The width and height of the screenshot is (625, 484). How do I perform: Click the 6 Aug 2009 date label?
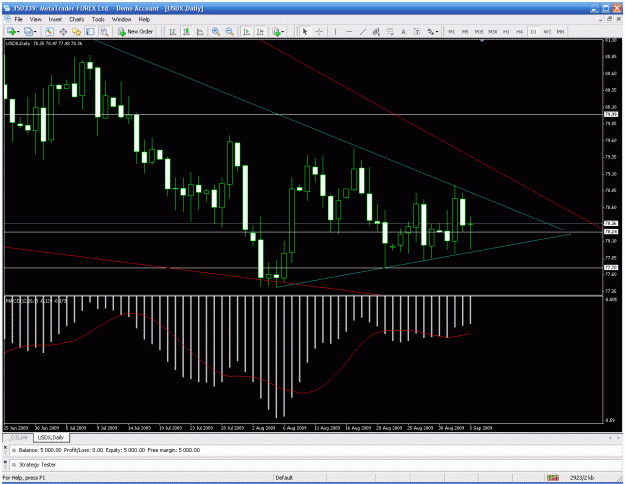295,428
